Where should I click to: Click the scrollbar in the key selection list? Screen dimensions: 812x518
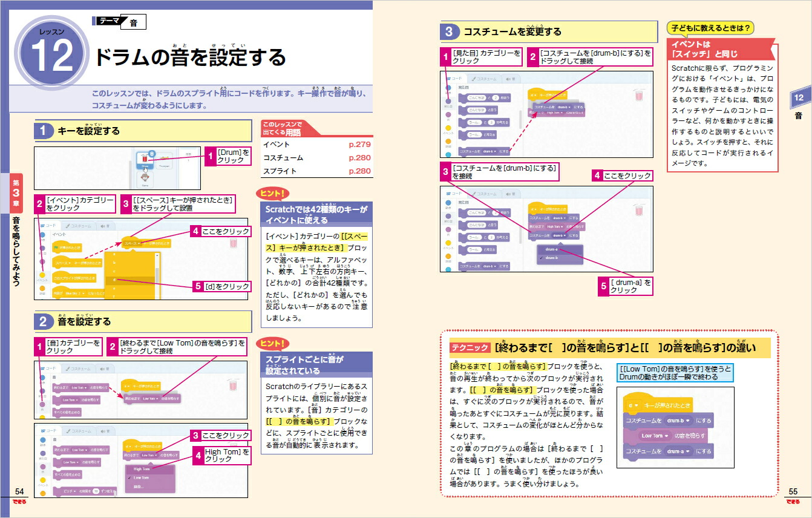tap(157, 271)
